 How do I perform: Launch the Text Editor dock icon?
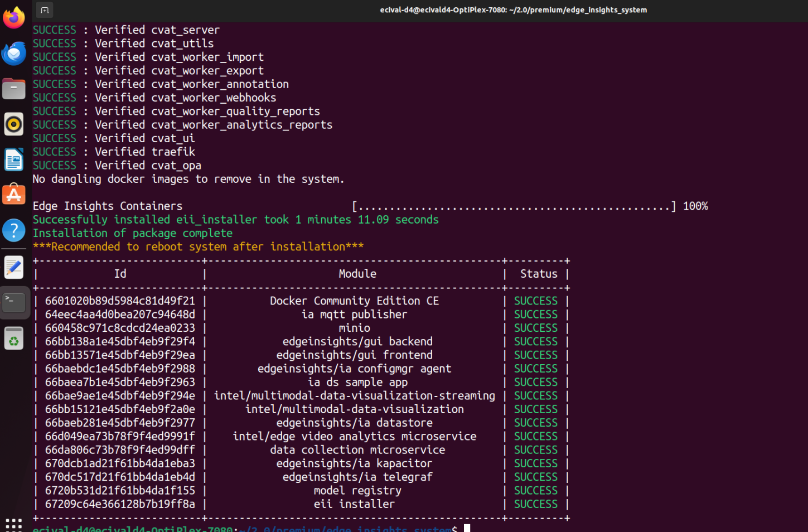[x=14, y=267]
